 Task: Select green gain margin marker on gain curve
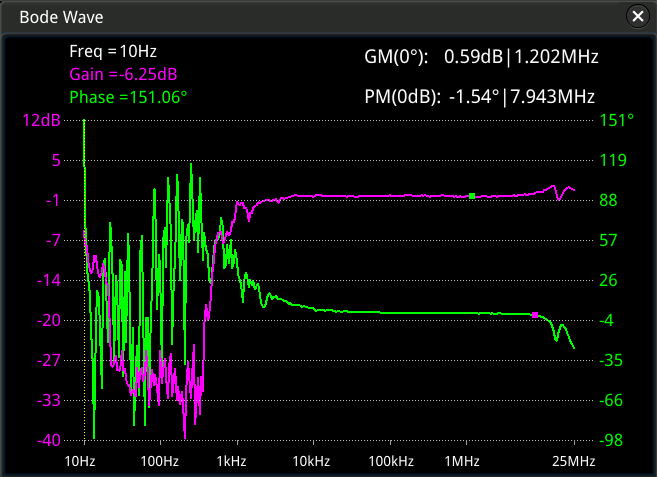click(472, 196)
